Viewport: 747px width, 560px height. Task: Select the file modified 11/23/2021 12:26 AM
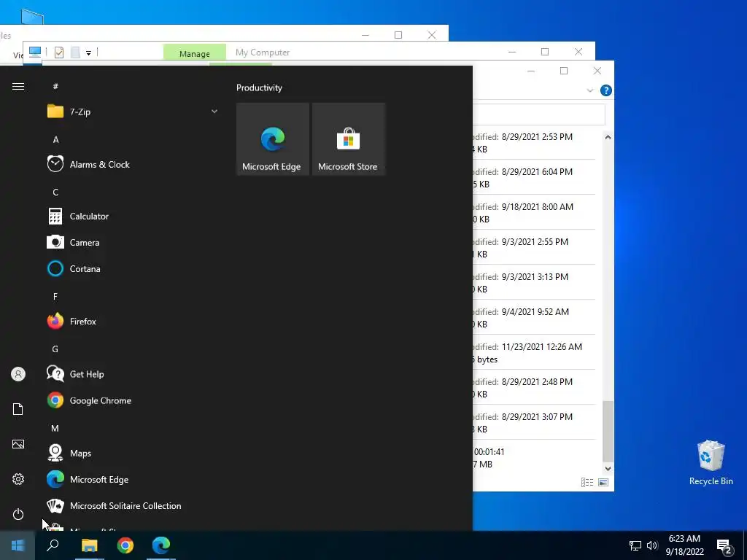533,353
